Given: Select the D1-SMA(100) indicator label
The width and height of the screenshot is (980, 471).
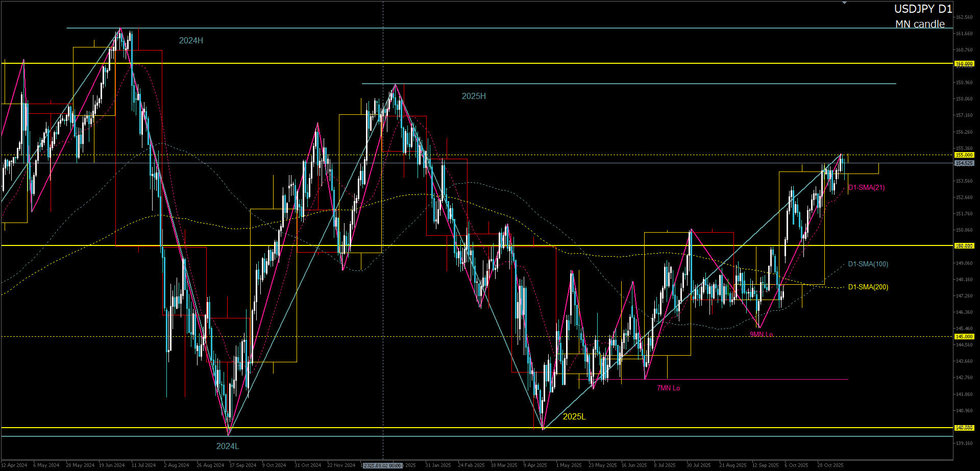Looking at the screenshot, I should 868,264.
